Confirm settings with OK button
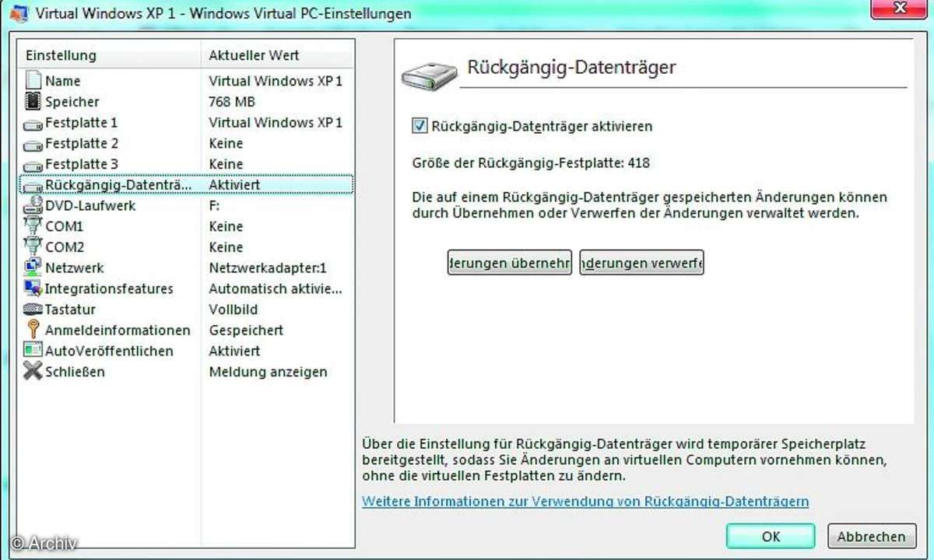 point(771,536)
